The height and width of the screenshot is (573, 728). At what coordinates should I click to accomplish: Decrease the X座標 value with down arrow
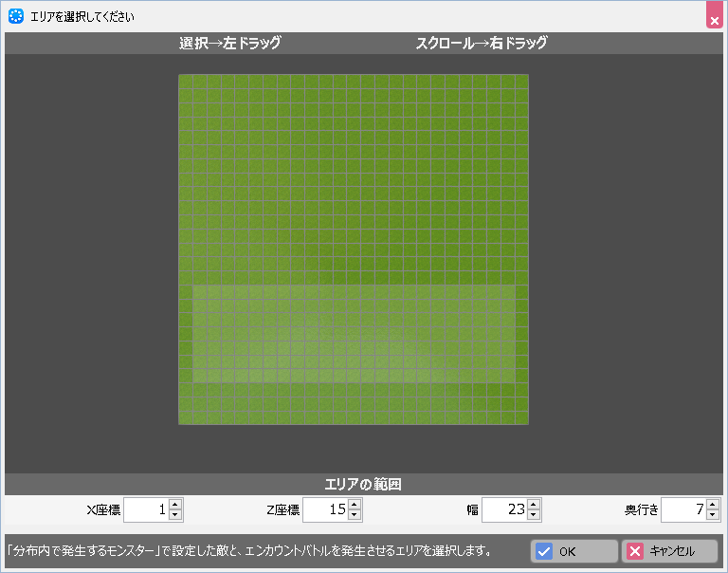[x=175, y=515]
